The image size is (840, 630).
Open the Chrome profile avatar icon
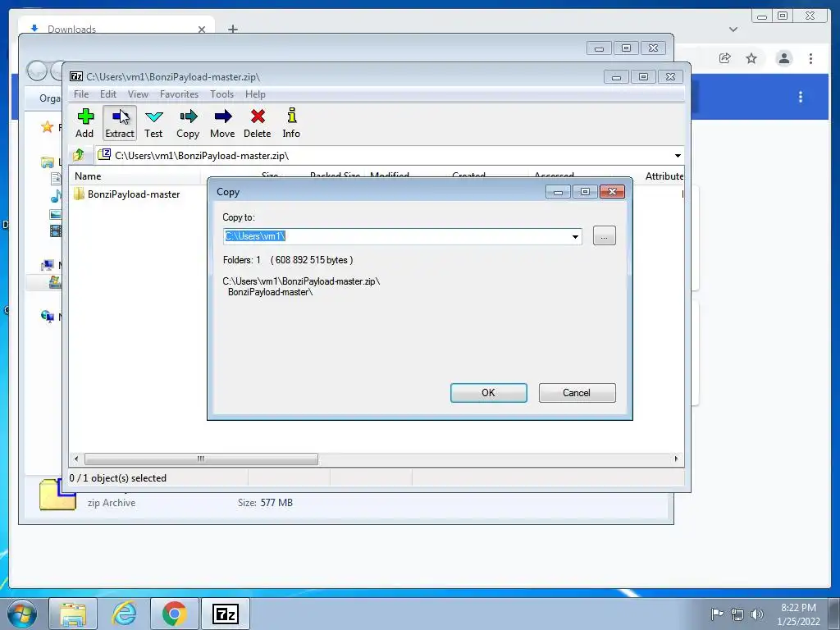[x=783, y=58]
